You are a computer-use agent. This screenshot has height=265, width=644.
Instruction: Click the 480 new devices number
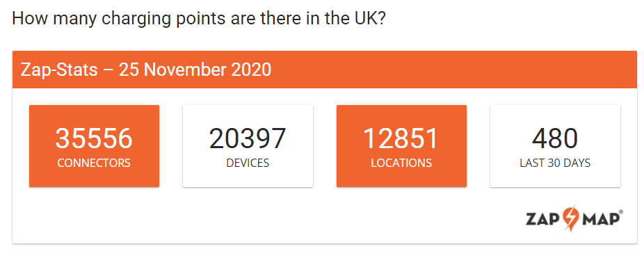tap(555, 138)
